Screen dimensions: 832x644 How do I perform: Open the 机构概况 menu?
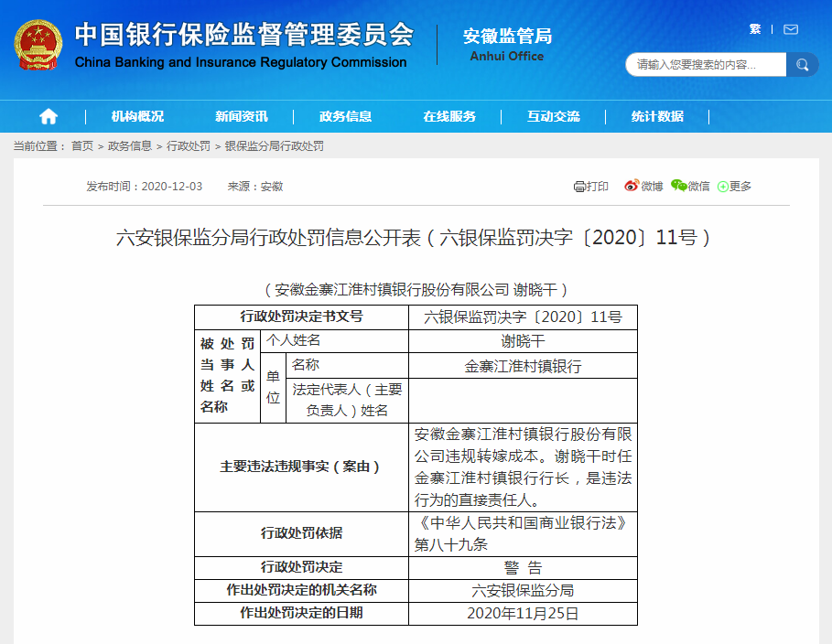(x=137, y=116)
